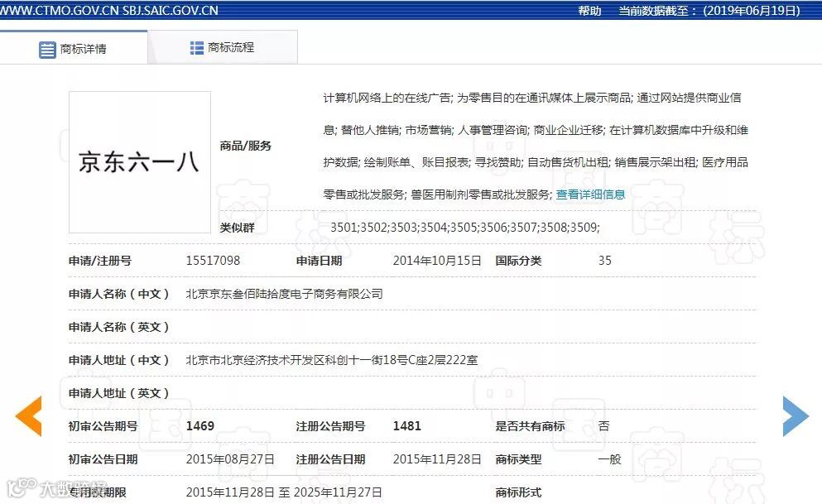This screenshot has height=504, width=822.
Task: Click the 商标详情 document icon
Action: point(47,50)
